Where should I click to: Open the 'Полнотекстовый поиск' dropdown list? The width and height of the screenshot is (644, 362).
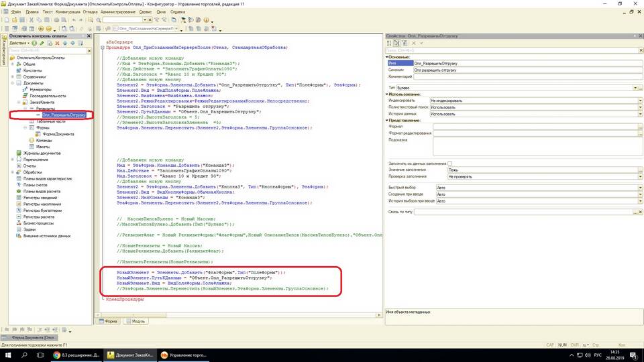tap(641, 107)
